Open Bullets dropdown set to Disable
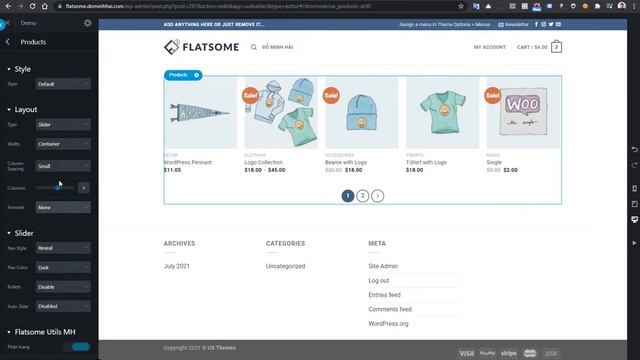Screen dimensions: 640x360 pyautogui.click(x=63, y=287)
